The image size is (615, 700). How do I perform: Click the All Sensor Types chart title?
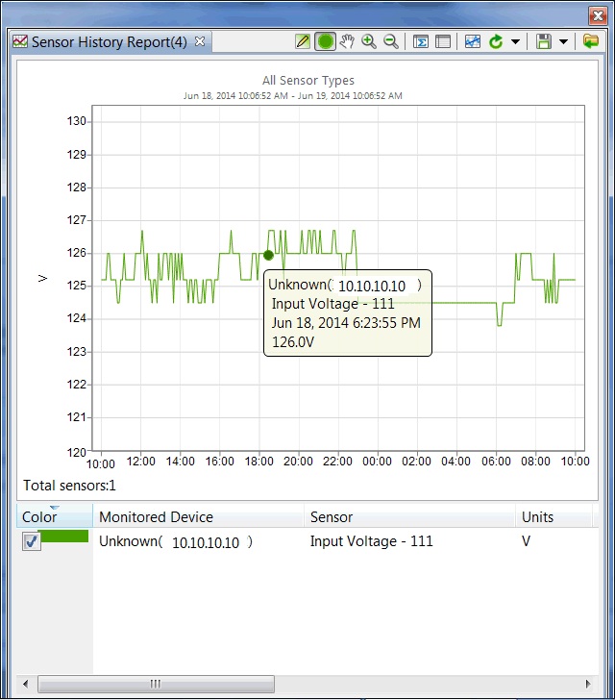(307, 81)
